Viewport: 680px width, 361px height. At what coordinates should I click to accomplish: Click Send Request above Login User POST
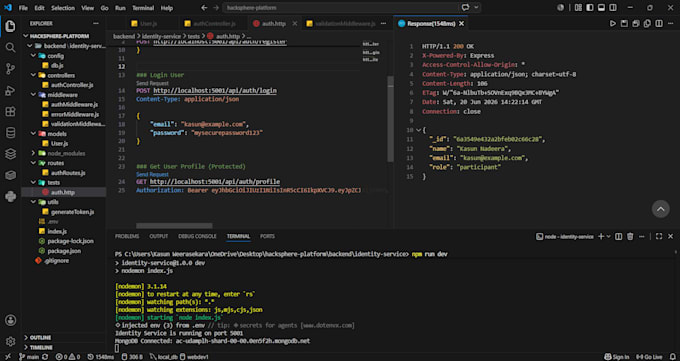tap(152, 83)
